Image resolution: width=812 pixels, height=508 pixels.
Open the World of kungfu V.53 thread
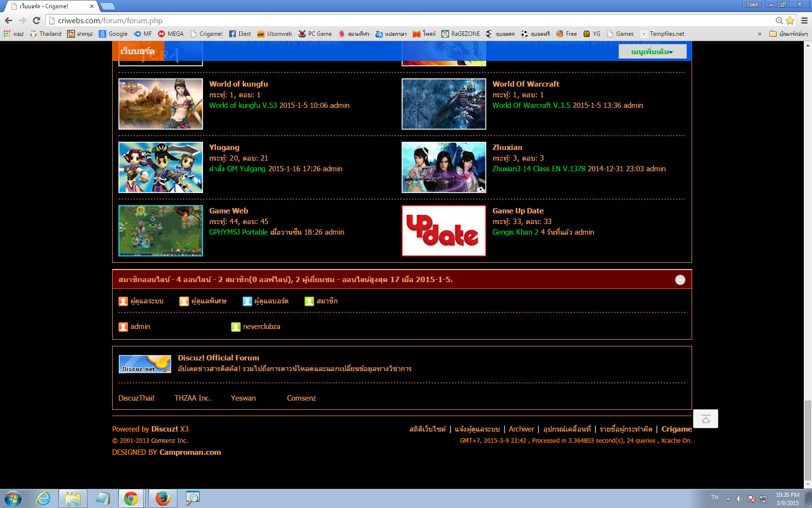point(243,105)
